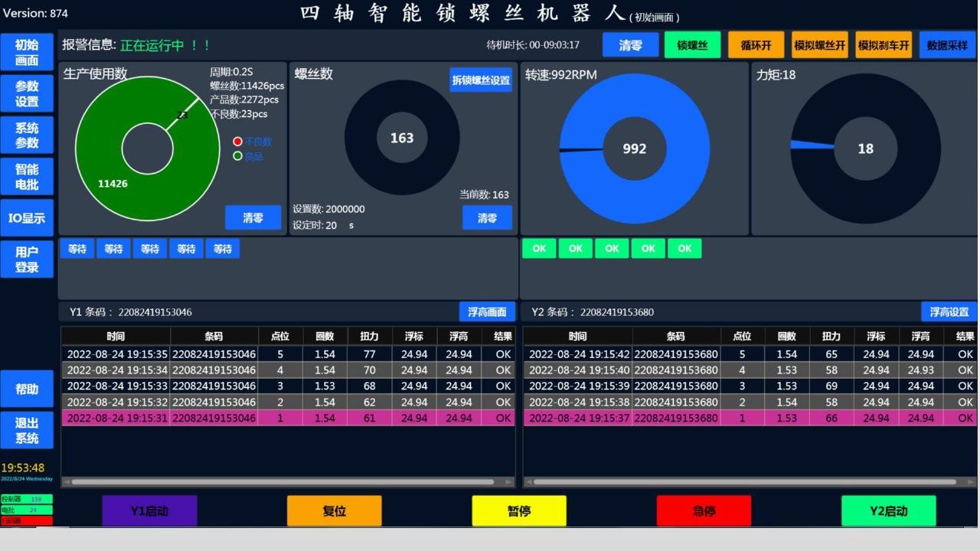The width and height of the screenshot is (980, 551).
Task: Toggle the 循环开 cycle switch
Action: [x=756, y=45]
